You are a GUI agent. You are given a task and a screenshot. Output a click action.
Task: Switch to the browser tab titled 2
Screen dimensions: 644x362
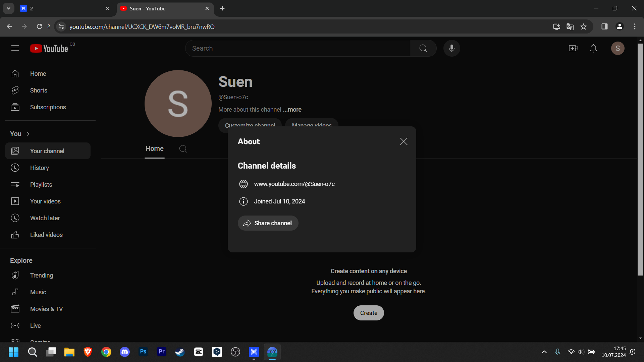(65, 9)
